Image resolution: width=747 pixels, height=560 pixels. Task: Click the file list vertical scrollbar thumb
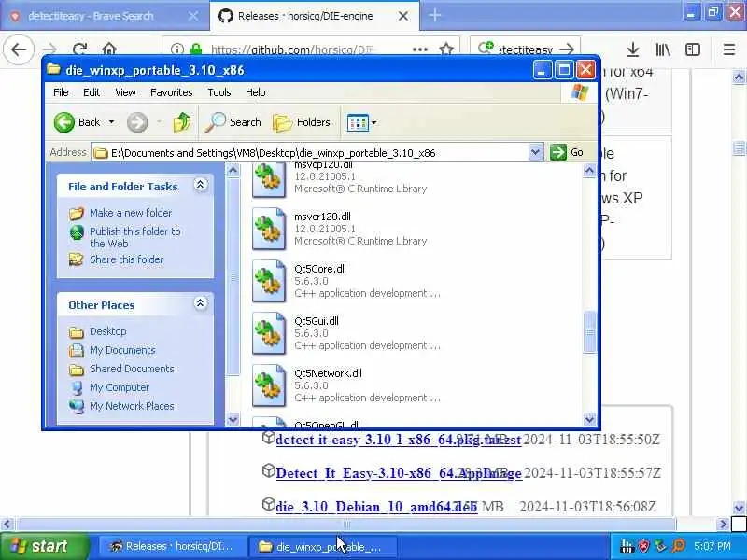pyautogui.click(x=590, y=332)
